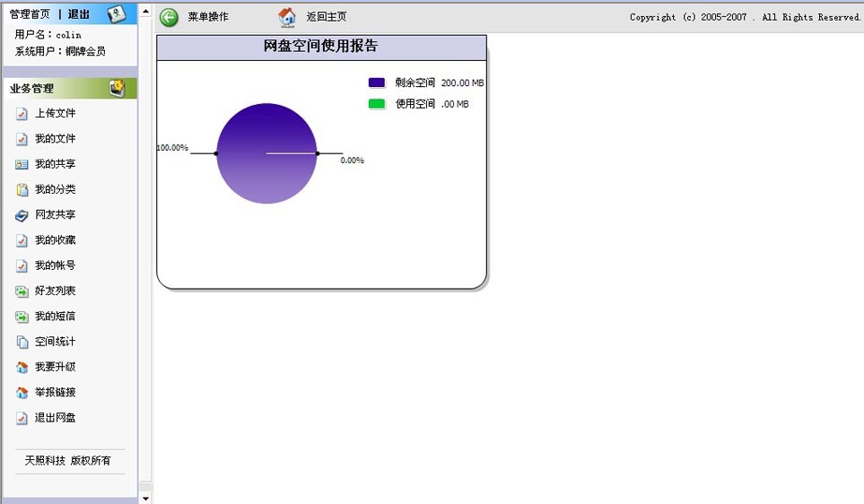
Task: Click the 200.00 MB value
Action: (462, 83)
